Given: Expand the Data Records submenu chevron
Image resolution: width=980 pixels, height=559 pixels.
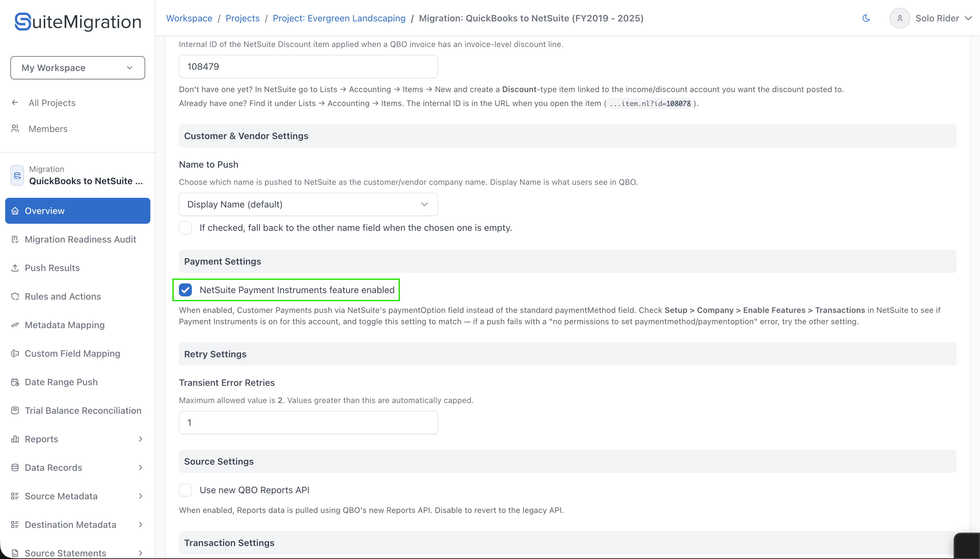Looking at the screenshot, I should (x=140, y=468).
